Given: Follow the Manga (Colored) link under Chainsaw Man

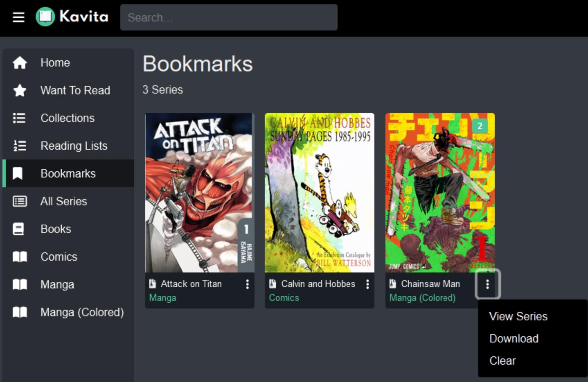Looking at the screenshot, I should coord(422,298).
